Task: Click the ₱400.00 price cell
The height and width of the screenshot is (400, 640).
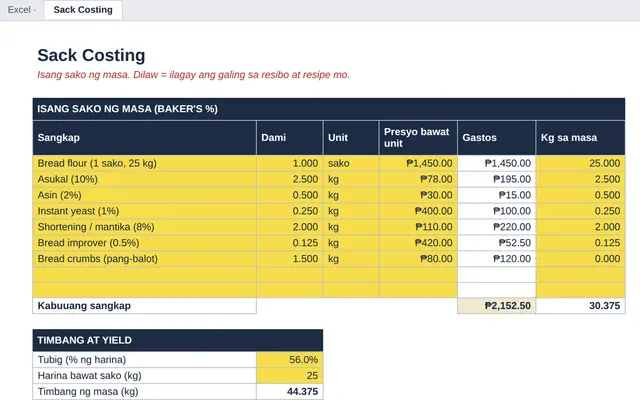Action: (x=418, y=211)
